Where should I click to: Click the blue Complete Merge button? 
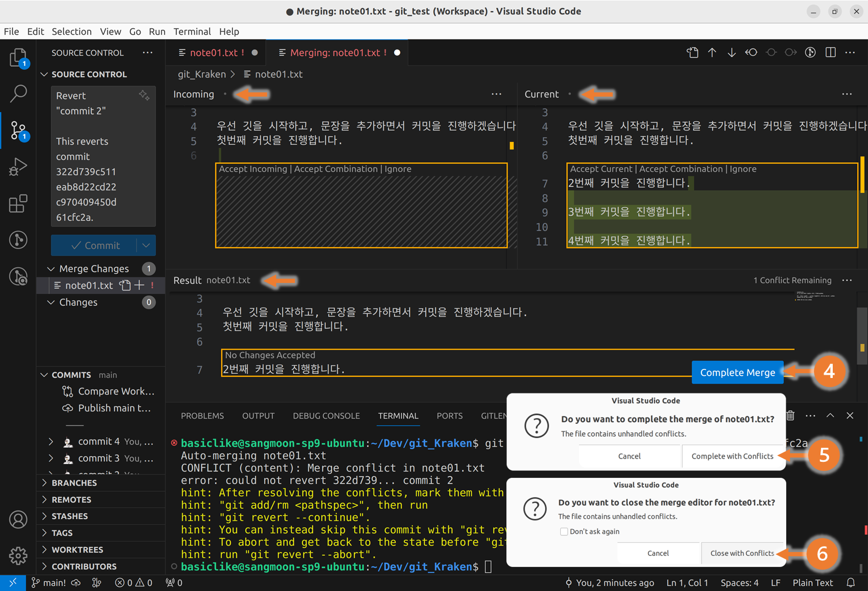coord(737,372)
